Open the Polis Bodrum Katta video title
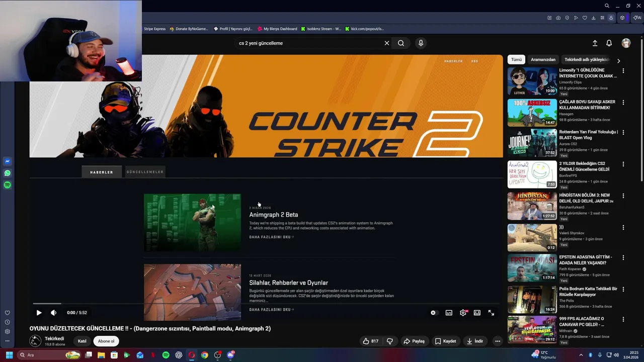The height and width of the screenshot is (362, 644). 588,292
